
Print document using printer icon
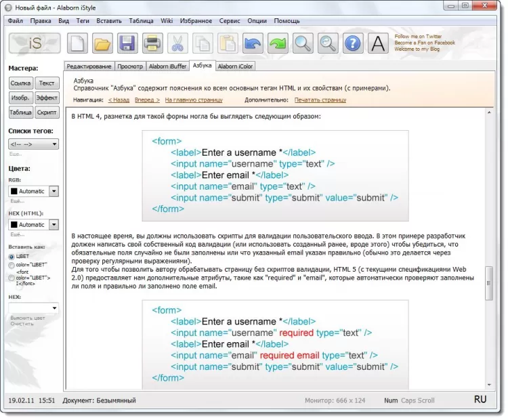tap(152, 43)
